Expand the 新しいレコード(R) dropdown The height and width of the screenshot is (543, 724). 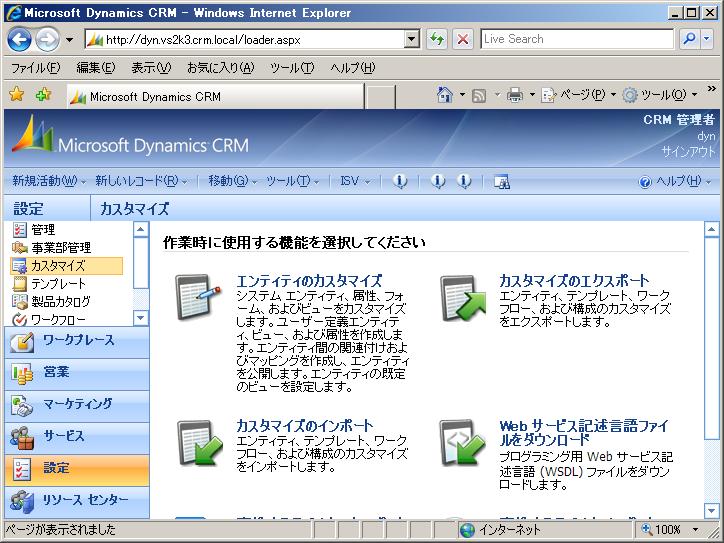[141, 181]
